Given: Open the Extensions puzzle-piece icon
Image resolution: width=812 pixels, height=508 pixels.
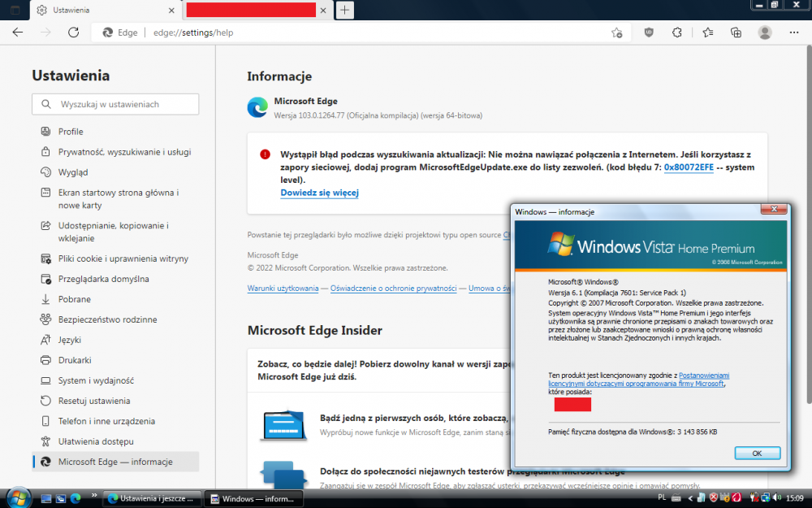Looking at the screenshot, I should [x=676, y=33].
